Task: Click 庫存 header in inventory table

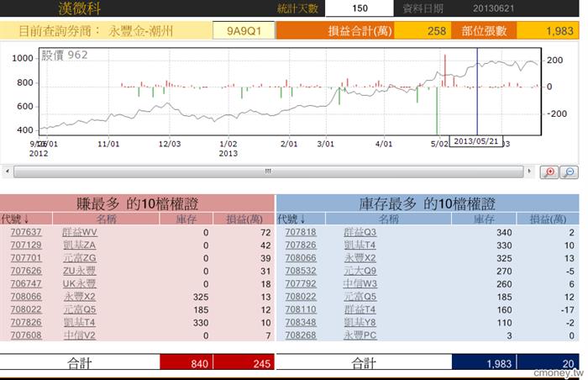Action: (484, 219)
